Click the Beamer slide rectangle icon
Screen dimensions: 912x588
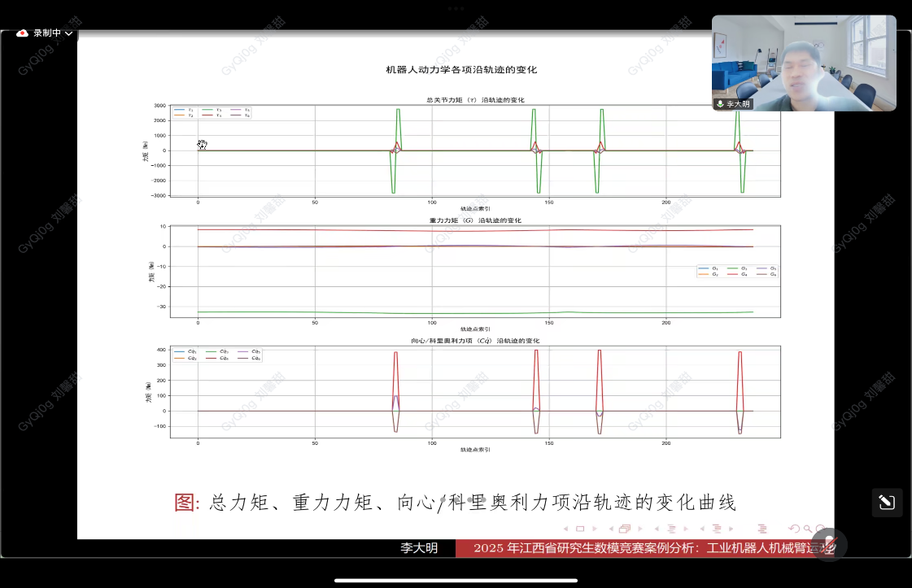580,529
